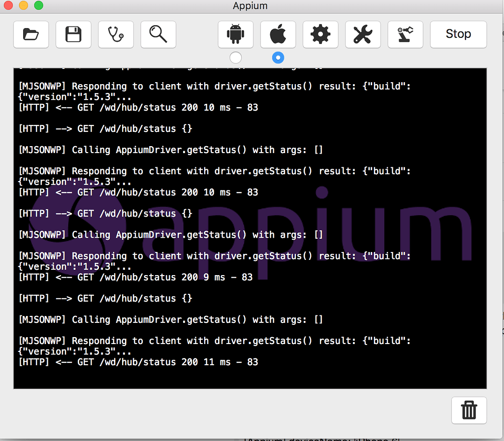Viewport: 504px width, 441px height.
Task: Stop the running Appium server
Action: (x=458, y=34)
